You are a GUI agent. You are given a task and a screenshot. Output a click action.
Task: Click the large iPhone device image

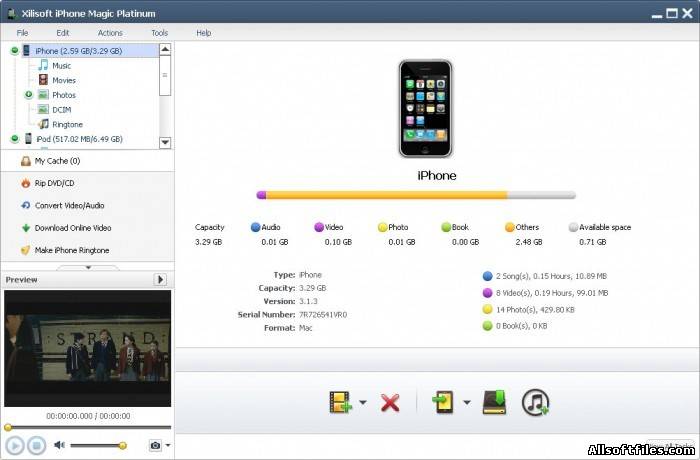tap(425, 109)
